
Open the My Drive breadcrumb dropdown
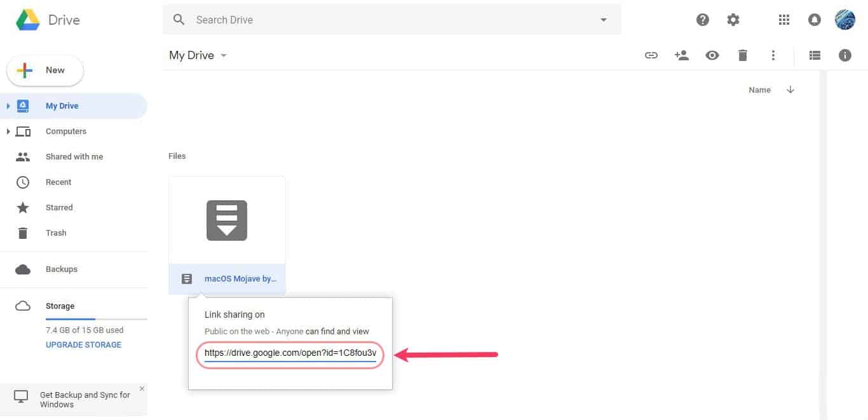pyautogui.click(x=223, y=55)
